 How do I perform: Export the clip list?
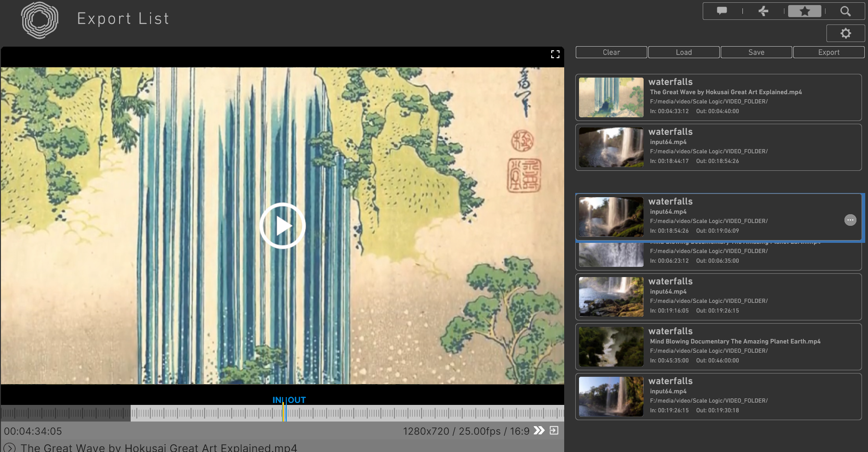pos(829,52)
